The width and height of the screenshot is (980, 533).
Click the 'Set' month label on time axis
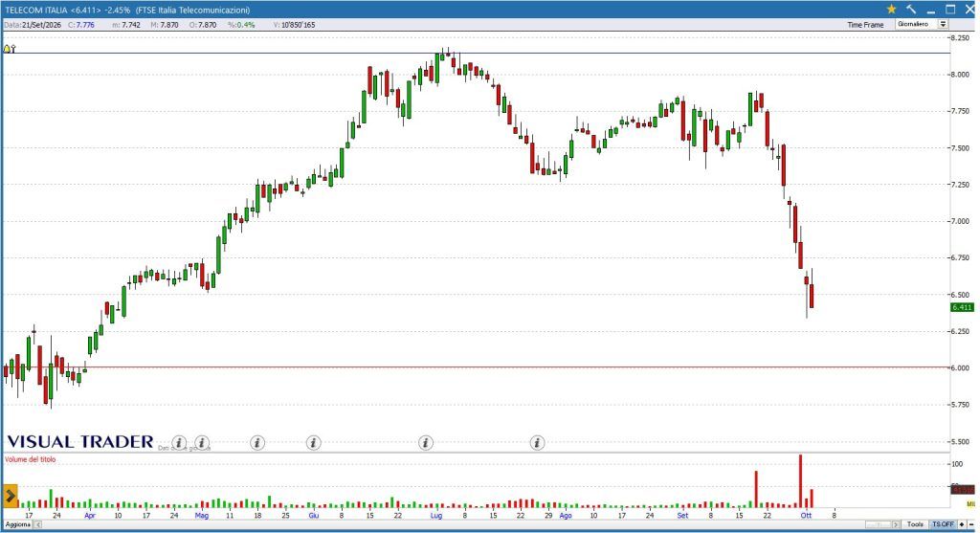[x=682, y=516]
